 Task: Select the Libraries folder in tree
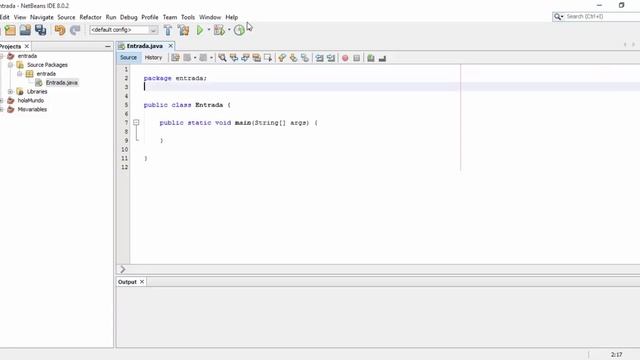tap(37, 92)
